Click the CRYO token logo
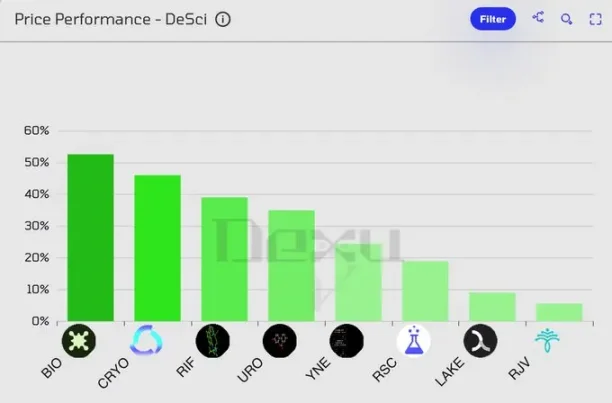This screenshot has height=403, width=612. [x=146, y=341]
